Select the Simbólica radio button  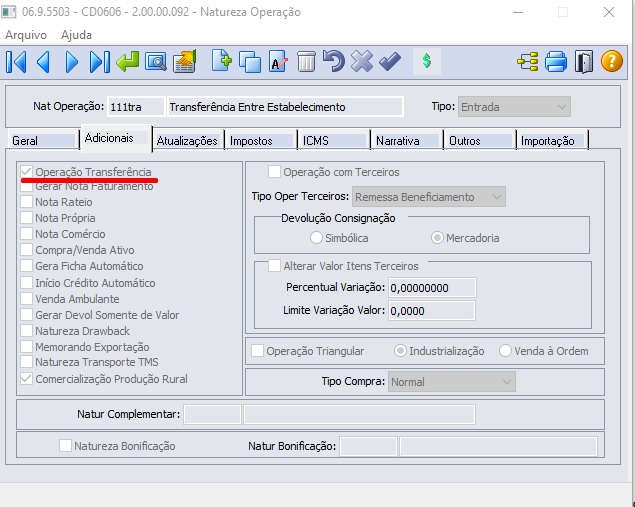point(316,238)
